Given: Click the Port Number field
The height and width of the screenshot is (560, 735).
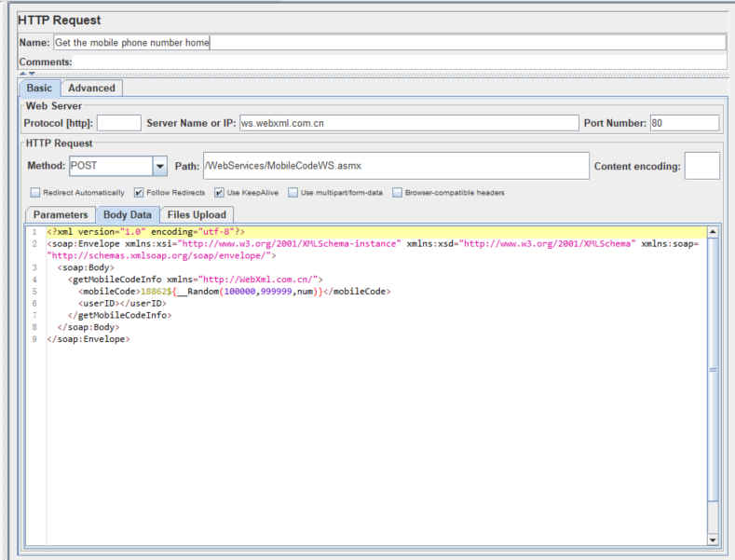Looking at the screenshot, I should coord(685,123).
